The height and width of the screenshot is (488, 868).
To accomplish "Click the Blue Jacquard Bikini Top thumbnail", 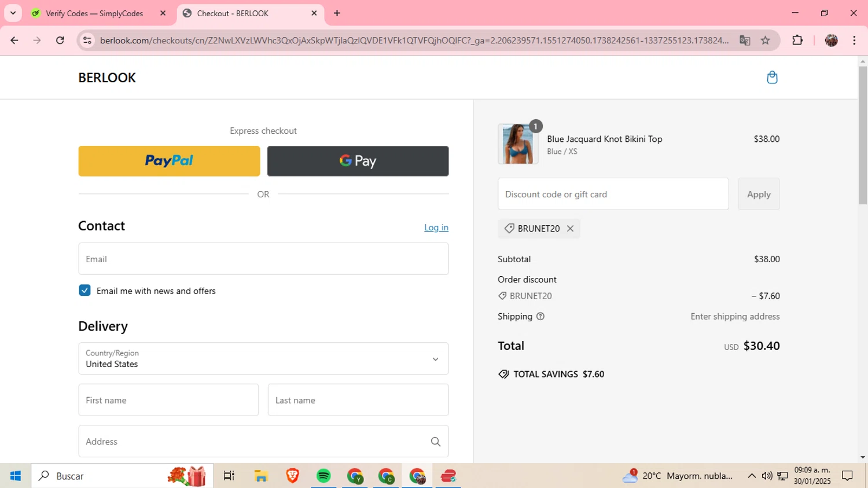I will pos(518,144).
